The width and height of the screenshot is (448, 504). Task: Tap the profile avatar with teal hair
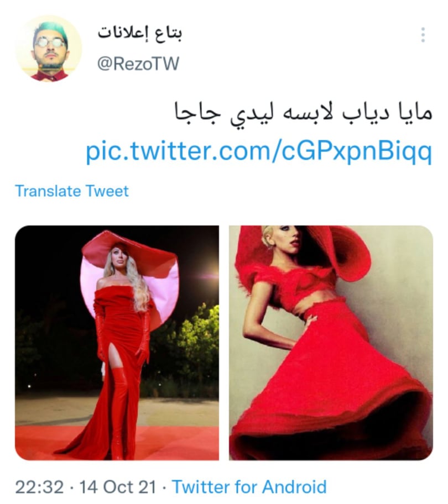(50, 48)
